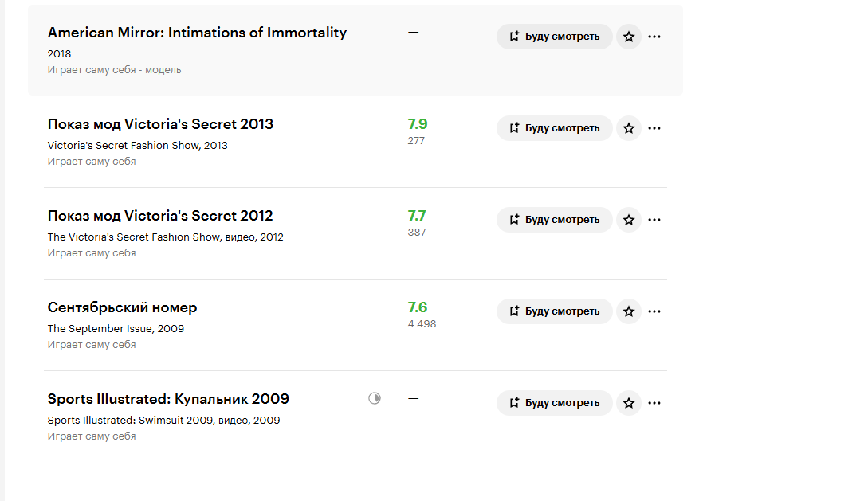Toggle Буду смотреть for Victoria's Secret 2012

(555, 220)
